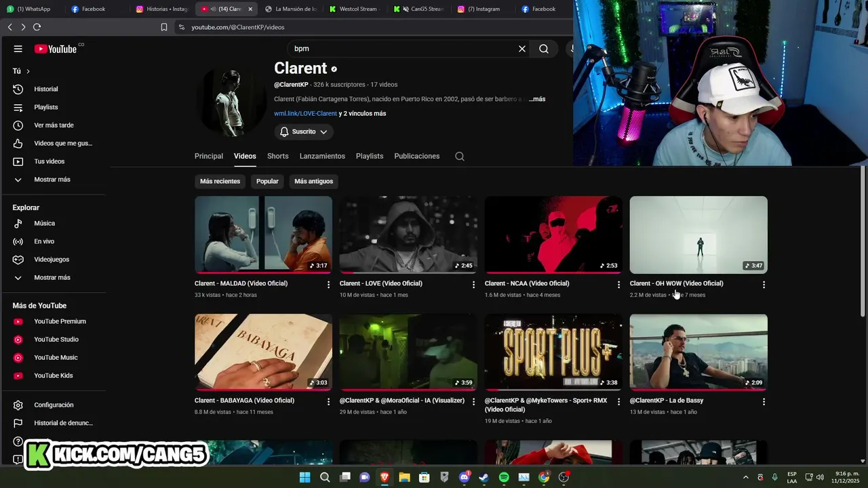Viewport: 868px width, 488px height.
Task: Open Ver más tarde in sidebar
Action: [x=54, y=125]
